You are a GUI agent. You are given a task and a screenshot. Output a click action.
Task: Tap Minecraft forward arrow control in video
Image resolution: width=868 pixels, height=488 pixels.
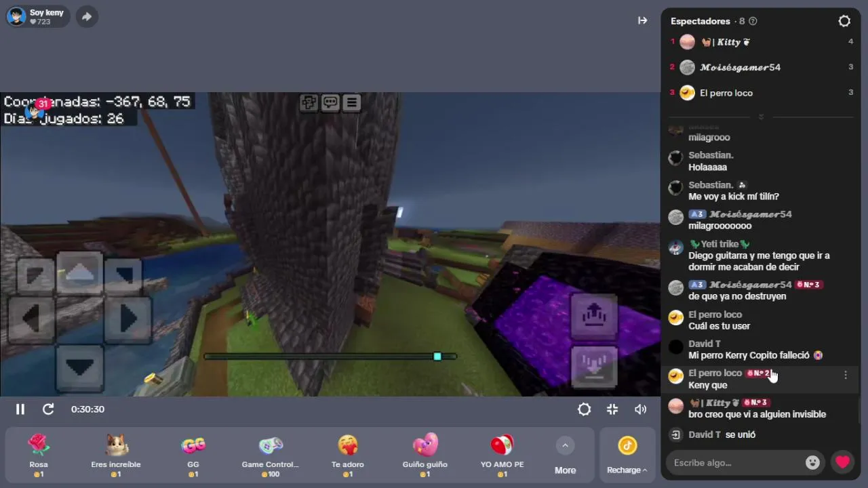pyautogui.click(x=80, y=272)
